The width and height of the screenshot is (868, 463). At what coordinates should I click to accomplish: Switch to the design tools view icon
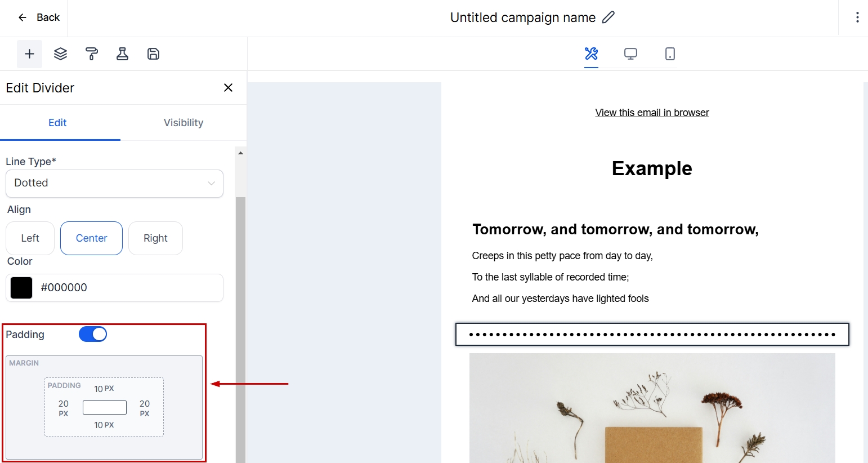[591, 54]
